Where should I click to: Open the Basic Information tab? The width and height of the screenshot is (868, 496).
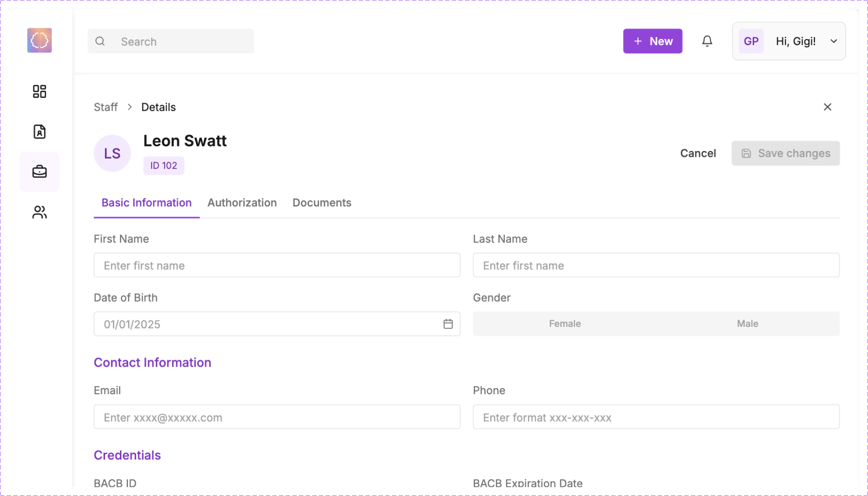(146, 202)
